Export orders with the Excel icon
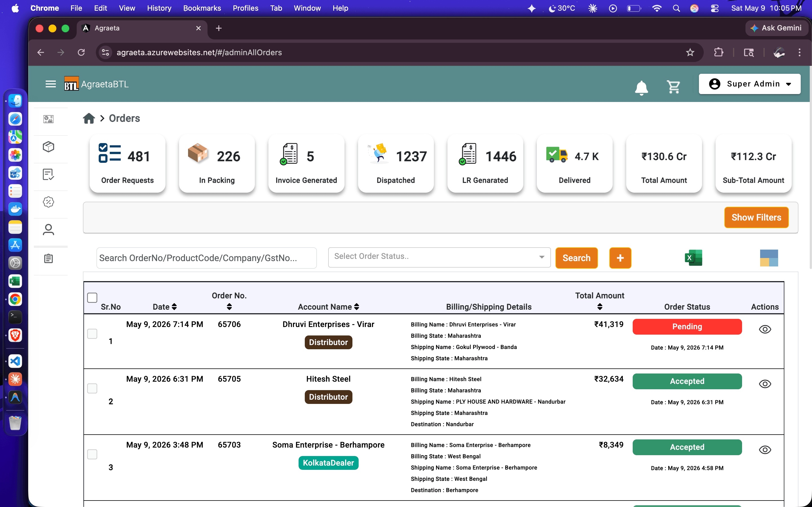The image size is (812, 507). click(693, 257)
